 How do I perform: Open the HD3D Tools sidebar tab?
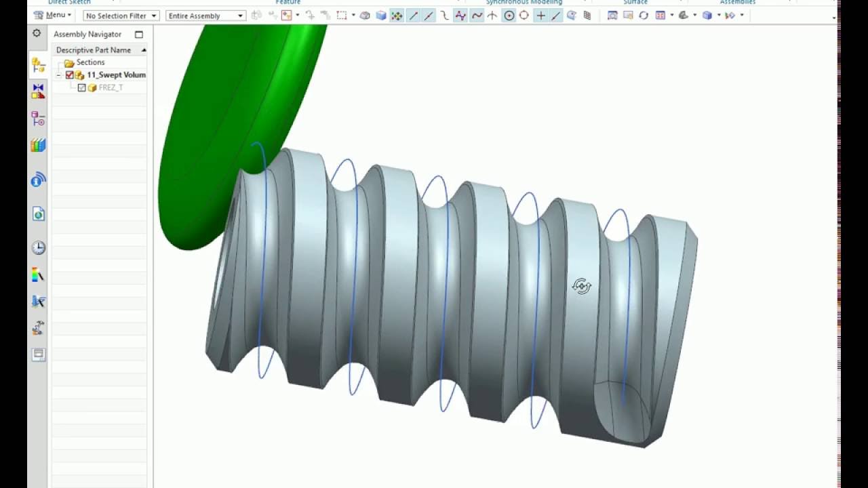tap(38, 180)
